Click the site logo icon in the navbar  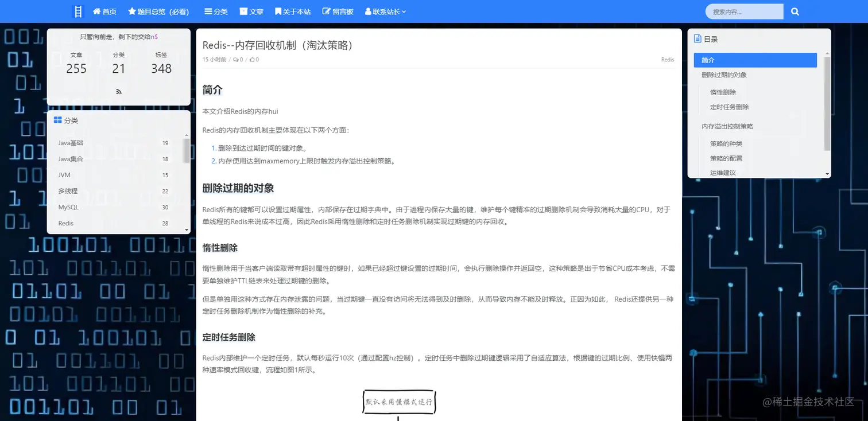click(x=78, y=11)
